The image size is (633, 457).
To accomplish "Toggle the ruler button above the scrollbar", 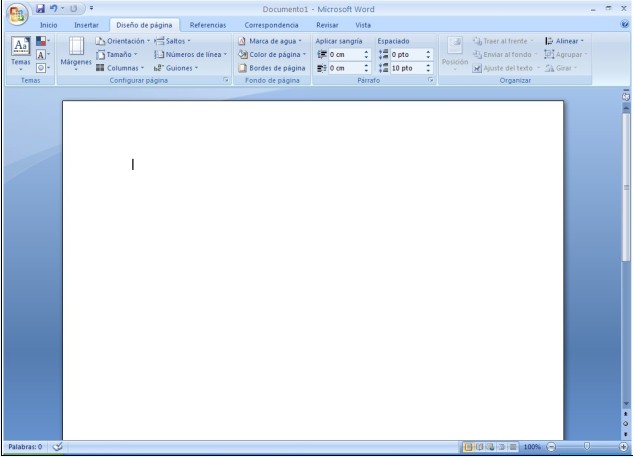I will point(626,95).
